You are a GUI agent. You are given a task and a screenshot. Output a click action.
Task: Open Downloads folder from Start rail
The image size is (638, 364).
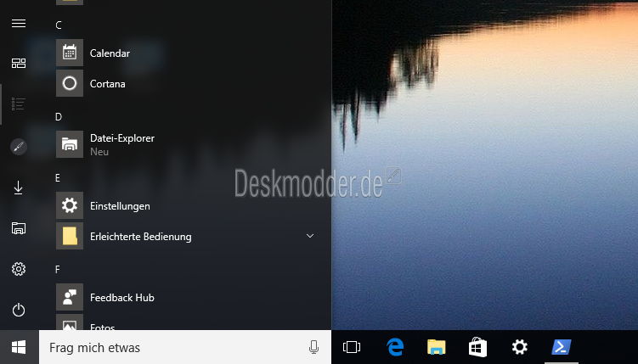coord(19,188)
